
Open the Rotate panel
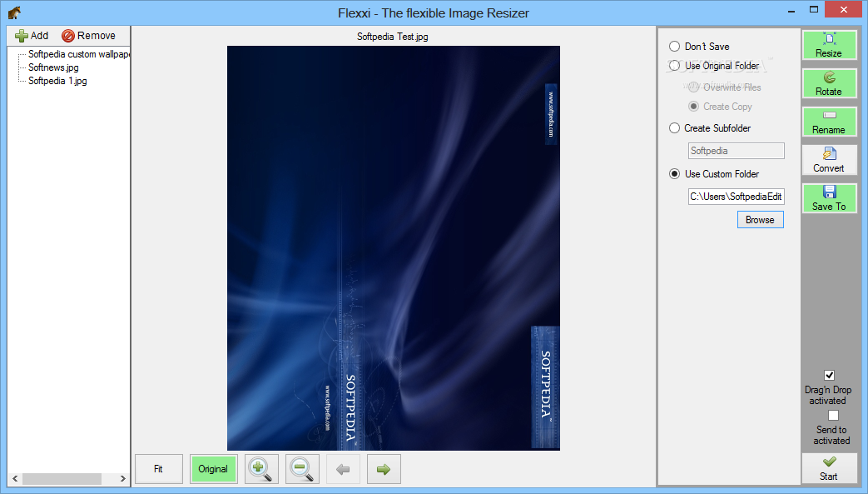[x=829, y=83]
